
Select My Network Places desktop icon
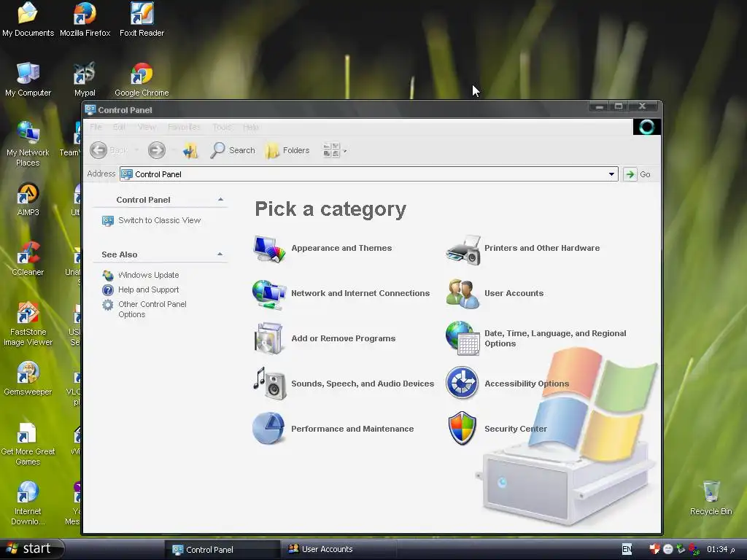pyautogui.click(x=28, y=144)
